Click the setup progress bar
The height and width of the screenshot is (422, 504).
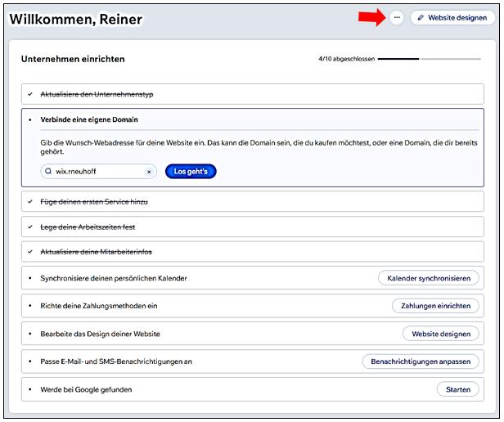[x=428, y=59]
